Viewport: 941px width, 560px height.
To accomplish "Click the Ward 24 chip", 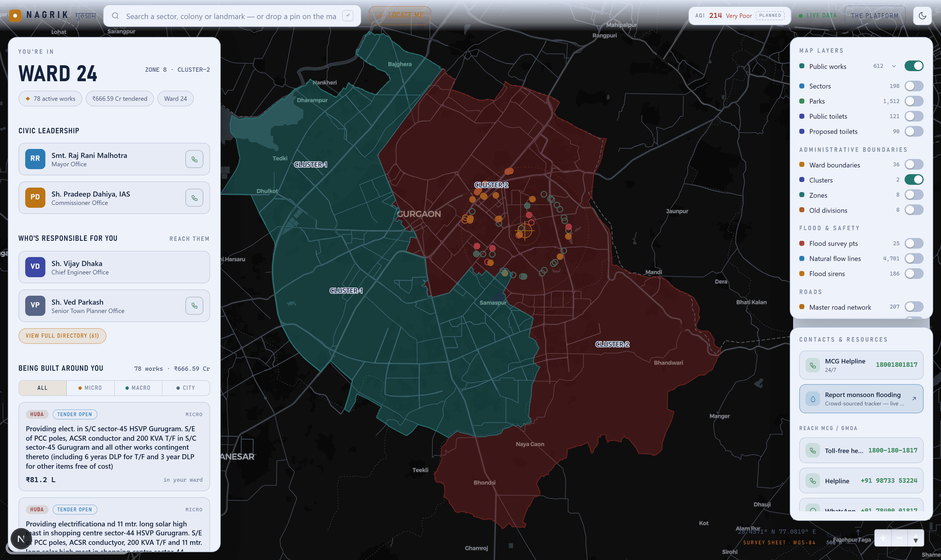I will click(x=176, y=99).
